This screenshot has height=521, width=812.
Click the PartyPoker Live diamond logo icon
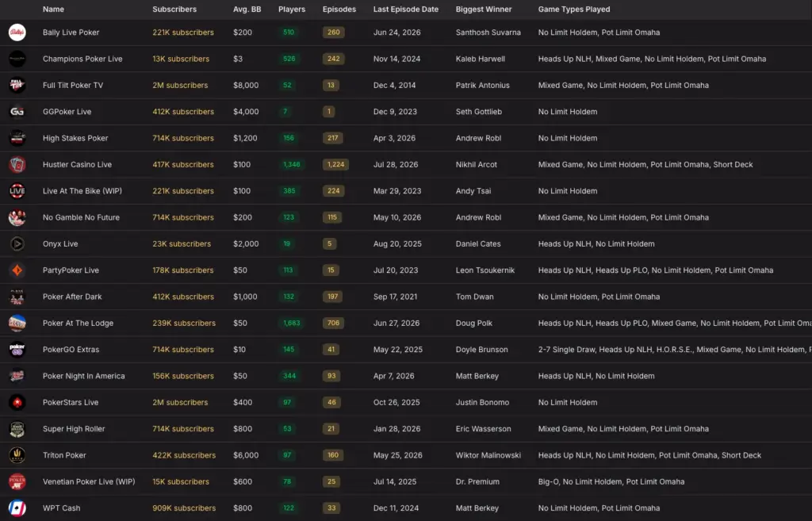pos(17,270)
